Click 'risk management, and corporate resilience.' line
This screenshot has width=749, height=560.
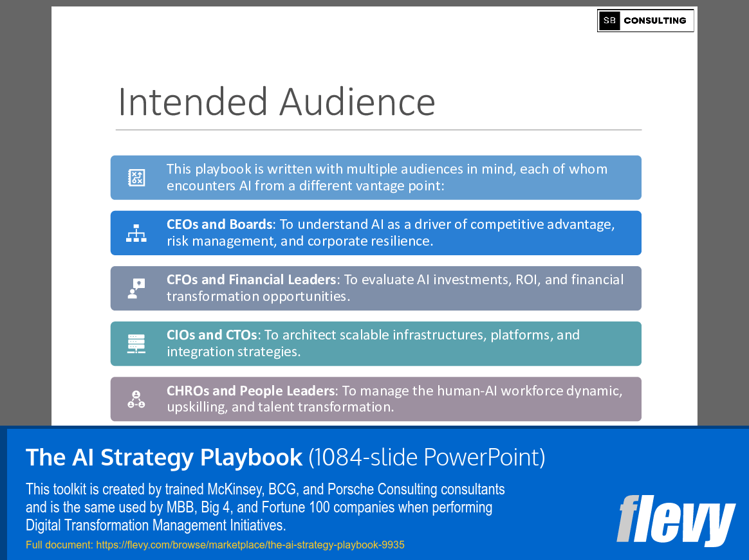300,241
